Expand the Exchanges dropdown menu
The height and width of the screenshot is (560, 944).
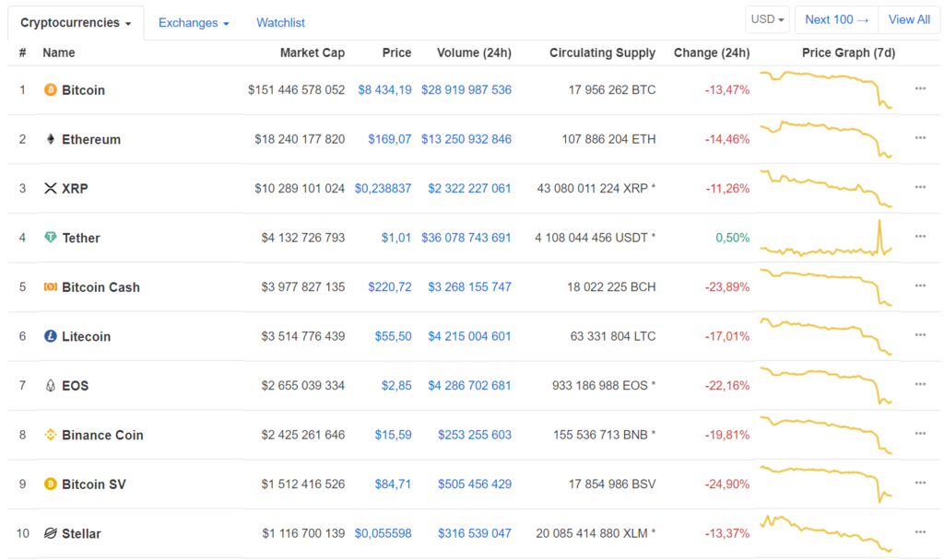point(193,22)
